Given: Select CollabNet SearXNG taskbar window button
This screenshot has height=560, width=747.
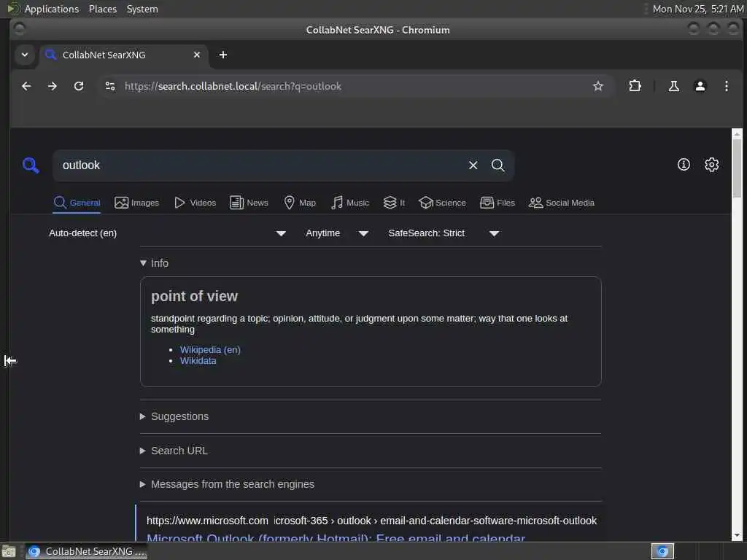Looking at the screenshot, I should [86, 551].
